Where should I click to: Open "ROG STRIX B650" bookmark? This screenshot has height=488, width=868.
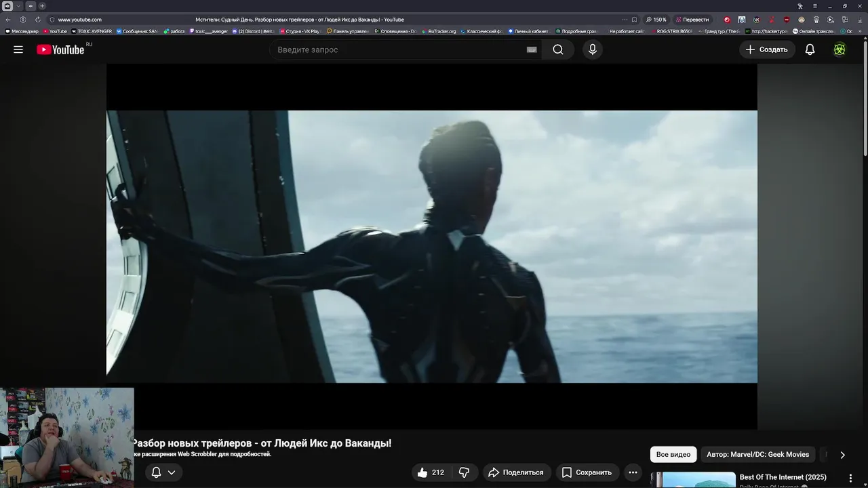[671, 31]
